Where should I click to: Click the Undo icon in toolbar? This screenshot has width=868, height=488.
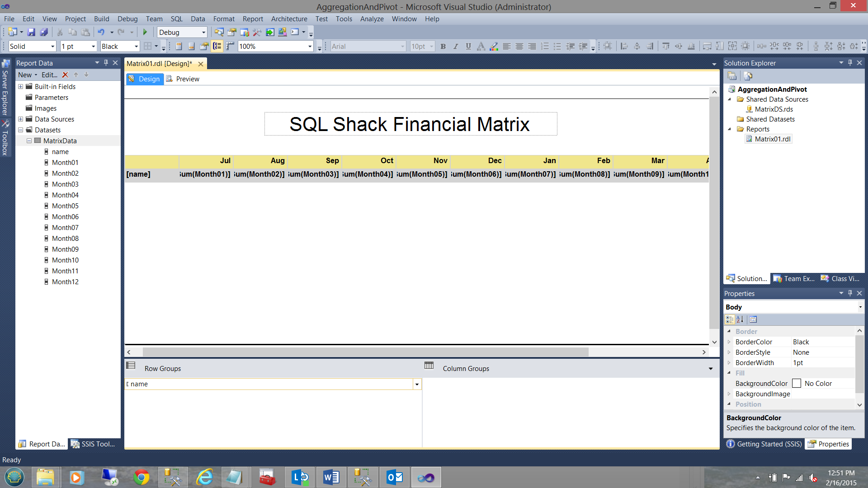click(x=101, y=32)
